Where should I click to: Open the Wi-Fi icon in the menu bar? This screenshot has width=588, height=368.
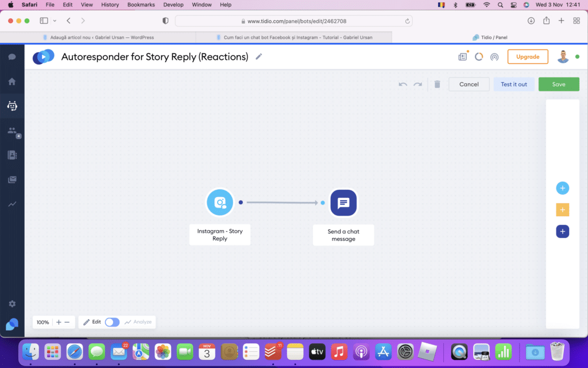click(487, 5)
